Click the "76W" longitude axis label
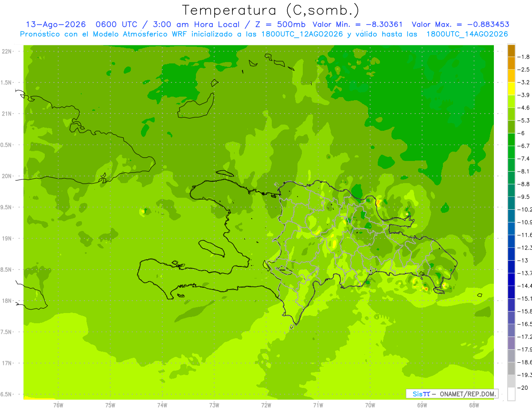532x411 pixels. click(x=58, y=405)
